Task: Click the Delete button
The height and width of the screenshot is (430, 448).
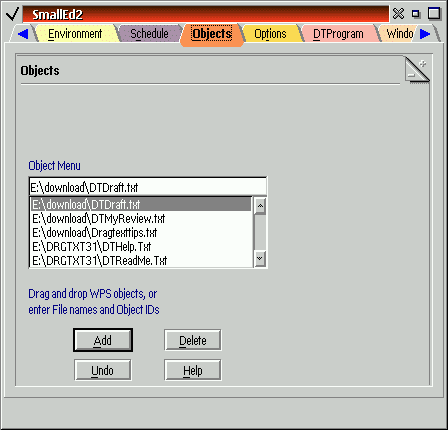Action: pyautogui.click(x=193, y=340)
